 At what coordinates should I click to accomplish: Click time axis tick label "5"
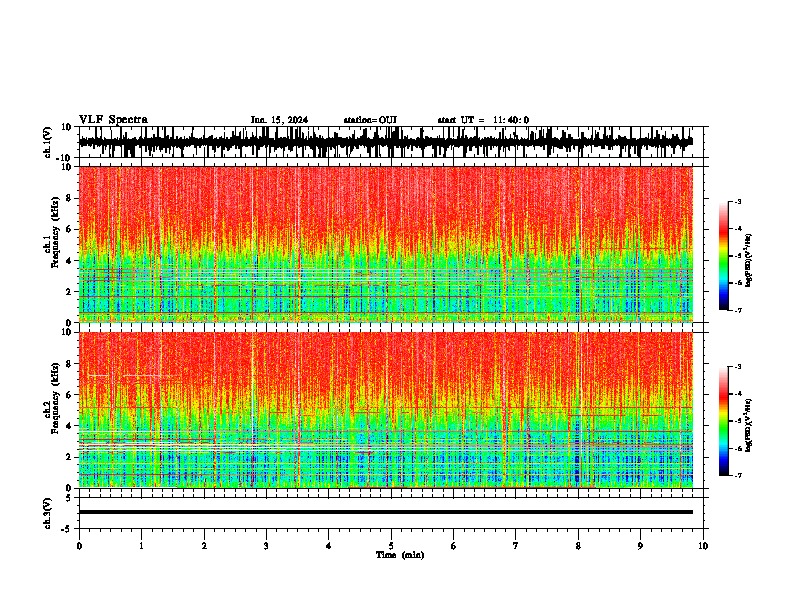pyautogui.click(x=391, y=546)
